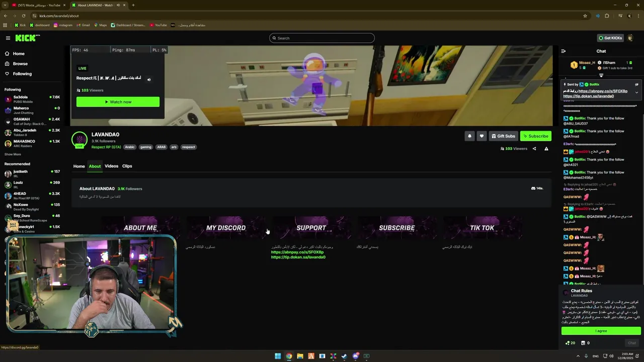Open the ABOUT ME panel banner
The image size is (644, 362).
click(x=140, y=228)
